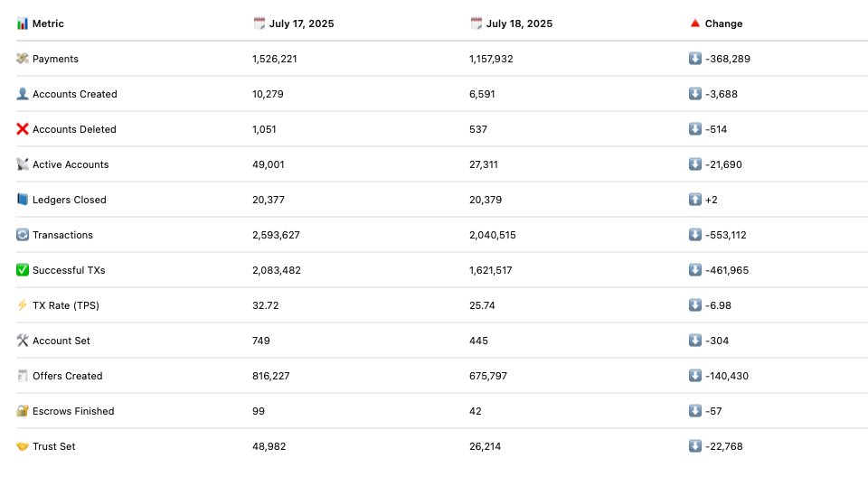The width and height of the screenshot is (868, 477).
Task: Click the tools icon beside Account Set
Action: 22,341
